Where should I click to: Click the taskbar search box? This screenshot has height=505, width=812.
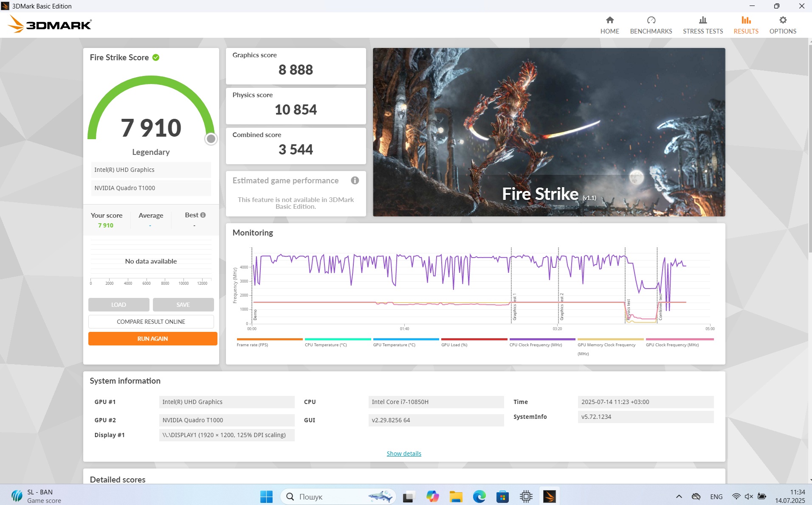338,497
